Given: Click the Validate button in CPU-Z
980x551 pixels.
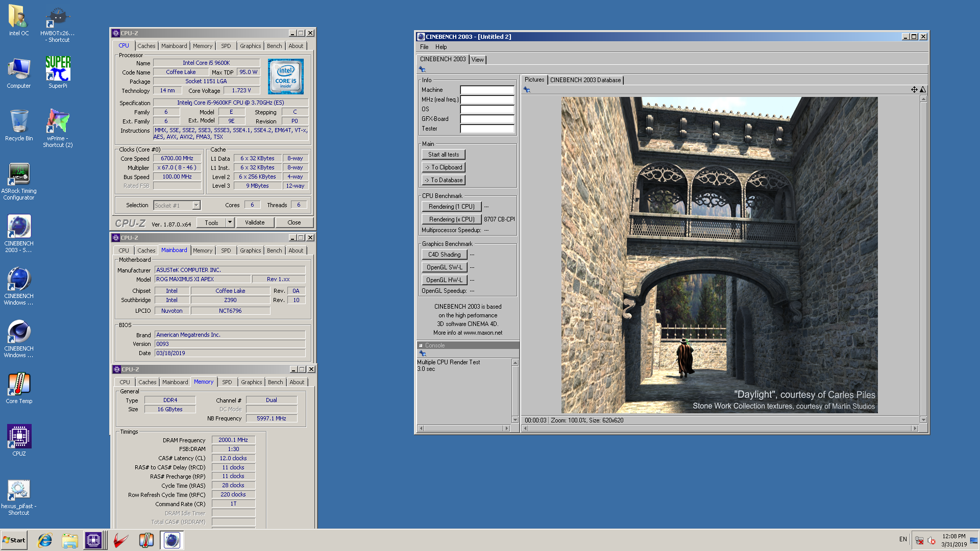Looking at the screenshot, I should click(255, 222).
